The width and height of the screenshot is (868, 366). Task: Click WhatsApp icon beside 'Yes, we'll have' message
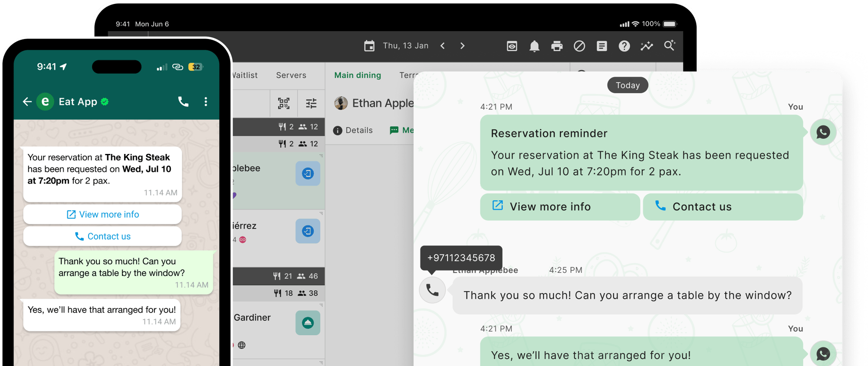coord(823,354)
